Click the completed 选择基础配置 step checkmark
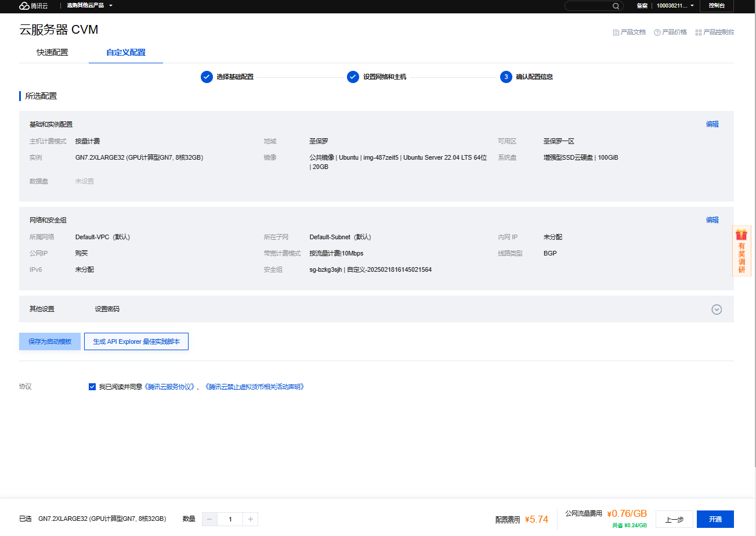The width and height of the screenshot is (756, 536). click(x=207, y=77)
